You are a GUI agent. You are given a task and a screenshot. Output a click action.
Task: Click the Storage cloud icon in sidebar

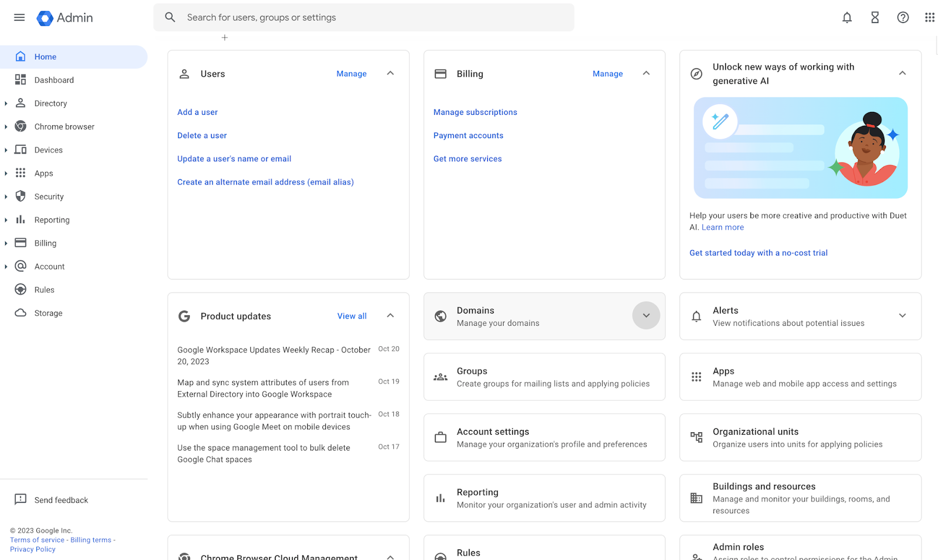(21, 313)
